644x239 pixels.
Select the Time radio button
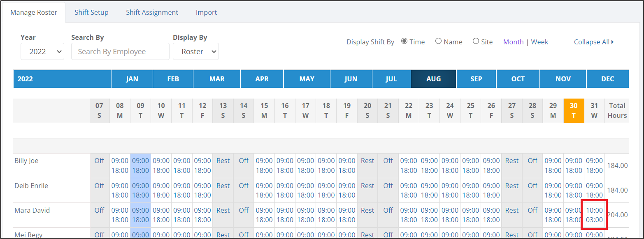[x=404, y=41]
